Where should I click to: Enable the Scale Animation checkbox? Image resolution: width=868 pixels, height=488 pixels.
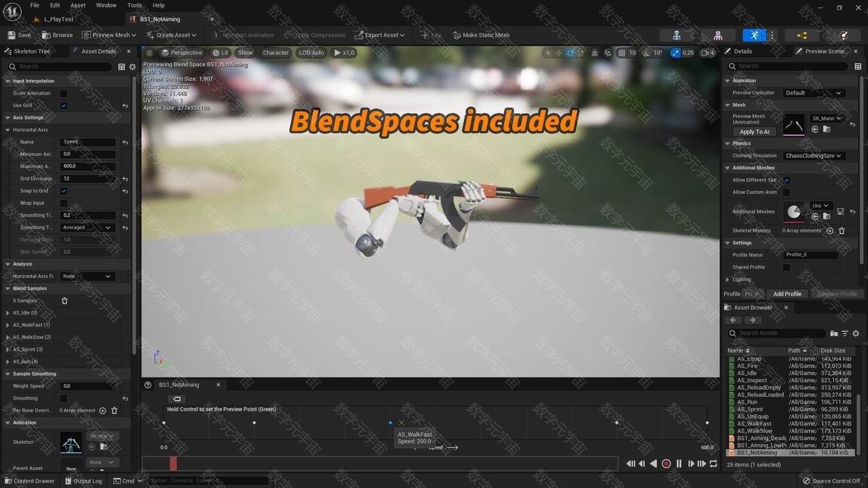[x=64, y=94]
